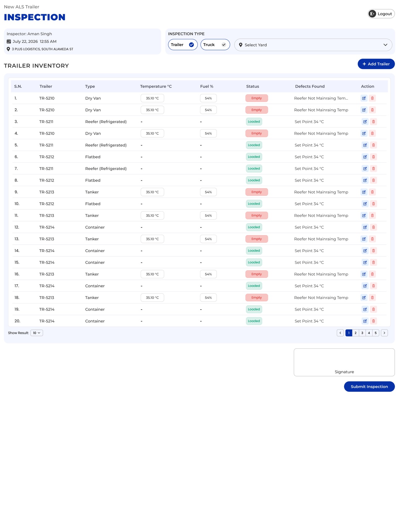Delete row 9 Tanker entry
Screen dimensions: 399x532
[372, 192]
